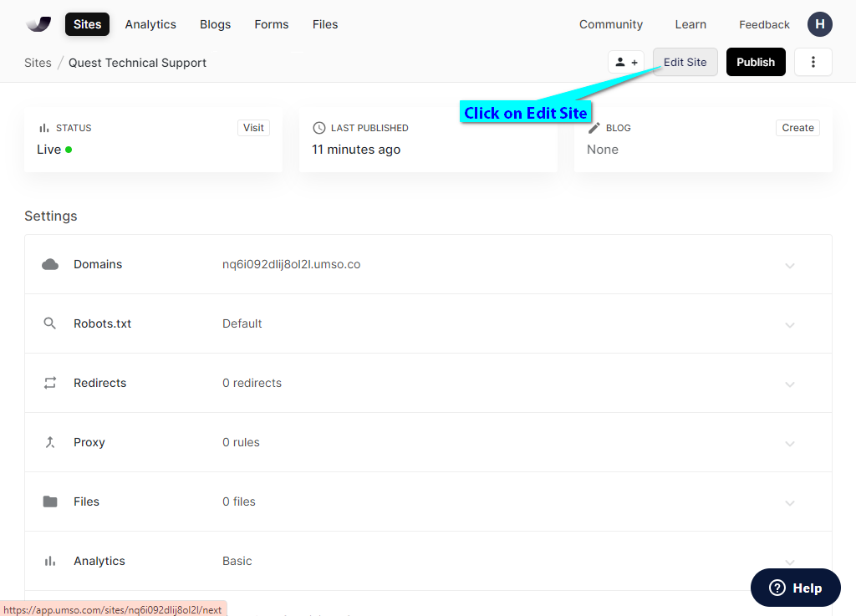Open the Learn link

pyautogui.click(x=690, y=24)
